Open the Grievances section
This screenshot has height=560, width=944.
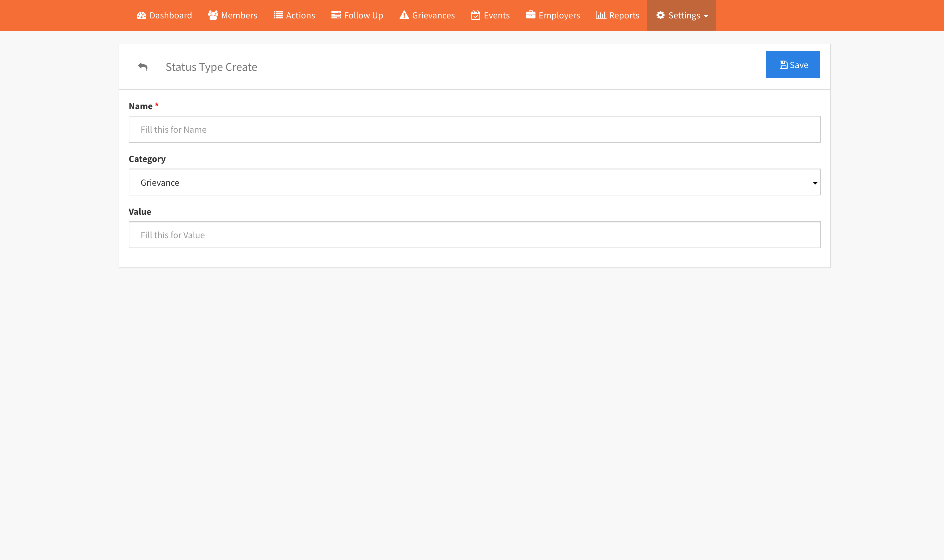[x=427, y=16]
